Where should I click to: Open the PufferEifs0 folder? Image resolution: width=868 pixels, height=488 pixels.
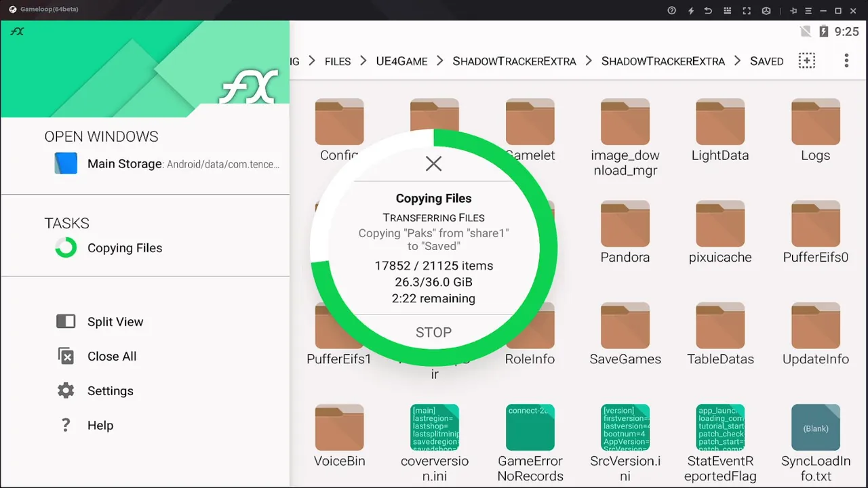pyautogui.click(x=816, y=232)
